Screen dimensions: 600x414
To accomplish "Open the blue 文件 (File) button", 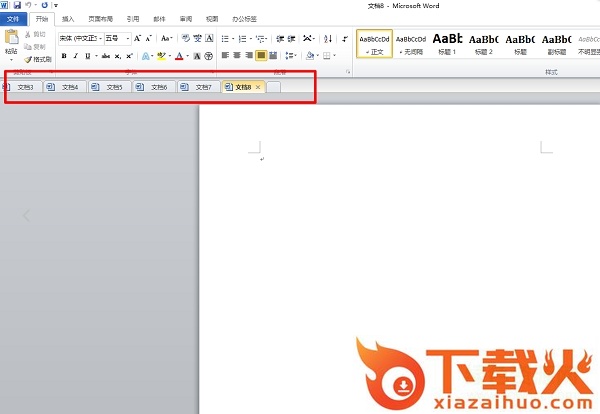I will (x=12, y=18).
